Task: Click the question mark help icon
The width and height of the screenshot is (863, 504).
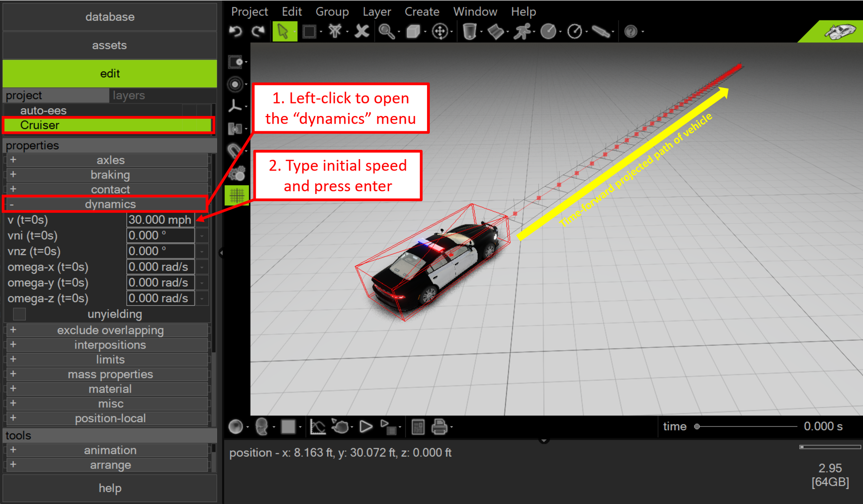Action: [631, 31]
